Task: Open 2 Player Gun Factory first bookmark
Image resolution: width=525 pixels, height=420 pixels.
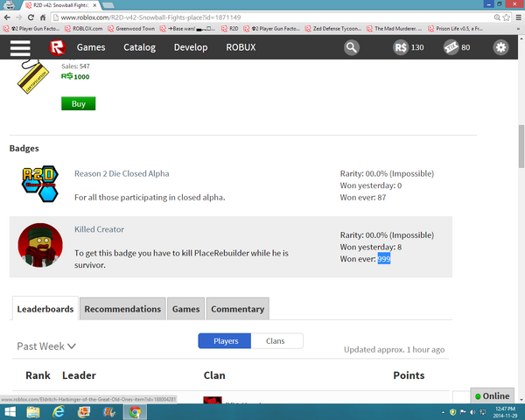Action: (31, 29)
